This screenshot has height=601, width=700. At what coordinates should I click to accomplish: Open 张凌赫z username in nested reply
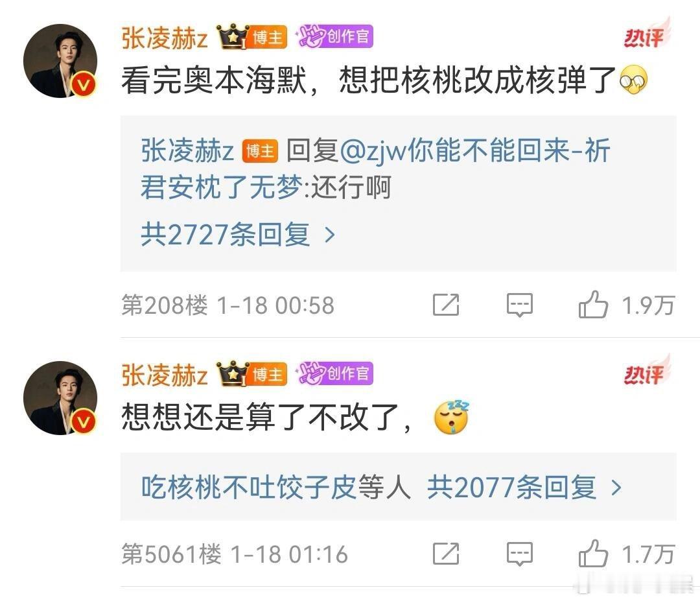coord(187,150)
